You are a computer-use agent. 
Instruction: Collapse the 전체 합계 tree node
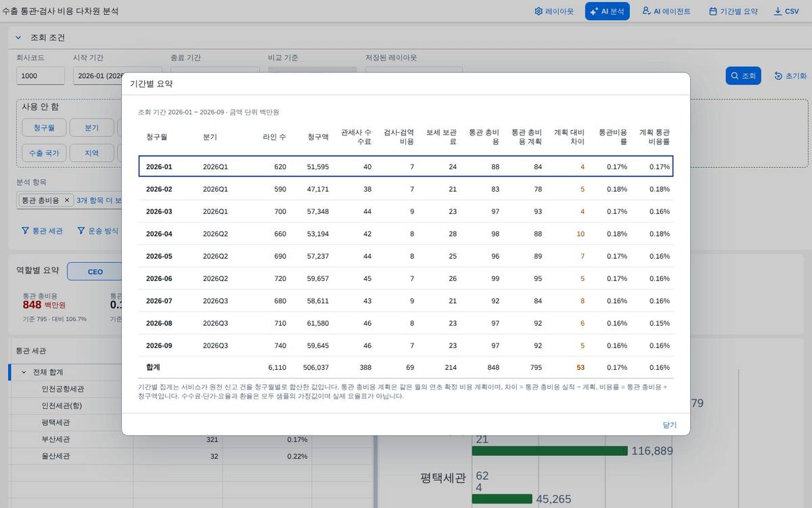(x=24, y=373)
